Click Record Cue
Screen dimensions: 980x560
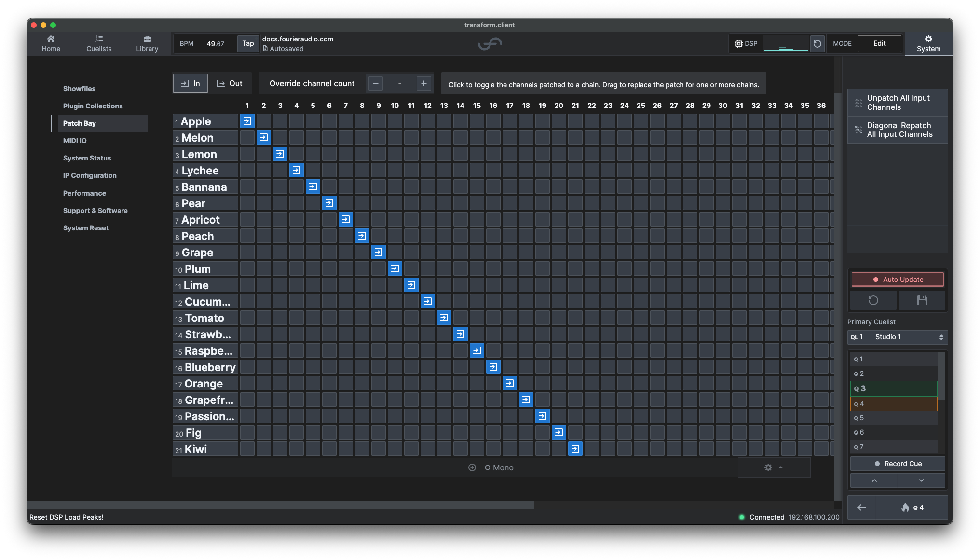[898, 464]
